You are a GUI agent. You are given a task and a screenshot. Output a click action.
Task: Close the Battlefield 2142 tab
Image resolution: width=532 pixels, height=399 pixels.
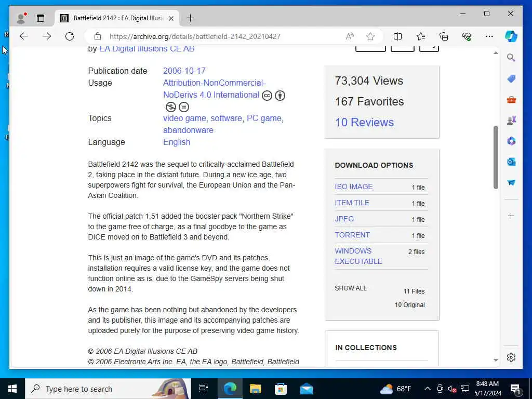[x=171, y=18]
